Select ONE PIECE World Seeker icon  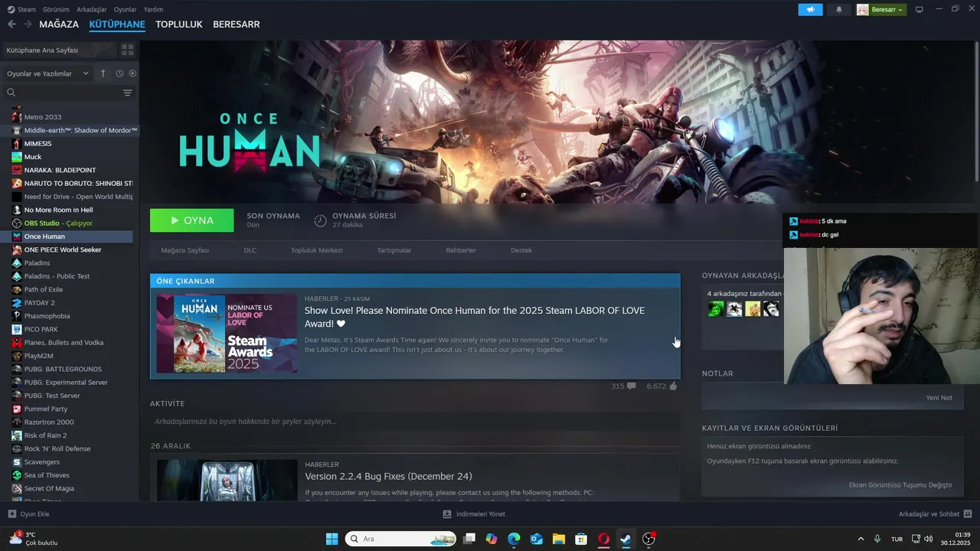click(17, 249)
